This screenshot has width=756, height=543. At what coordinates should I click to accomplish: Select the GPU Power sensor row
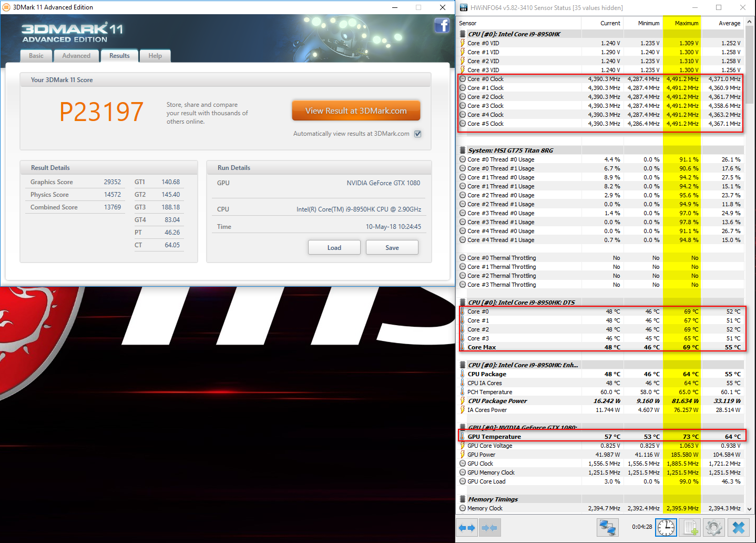(600, 455)
